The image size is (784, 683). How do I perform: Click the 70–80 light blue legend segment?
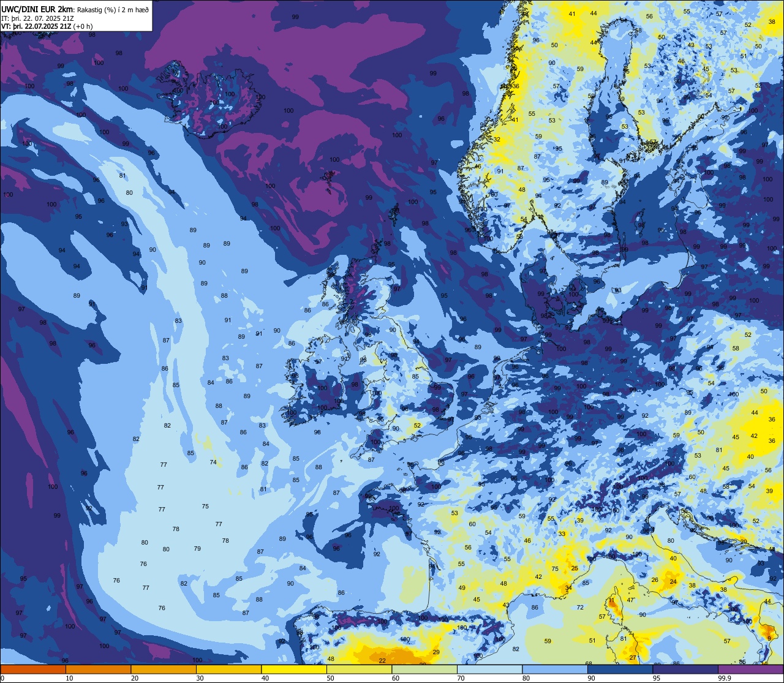click(489, 669)
